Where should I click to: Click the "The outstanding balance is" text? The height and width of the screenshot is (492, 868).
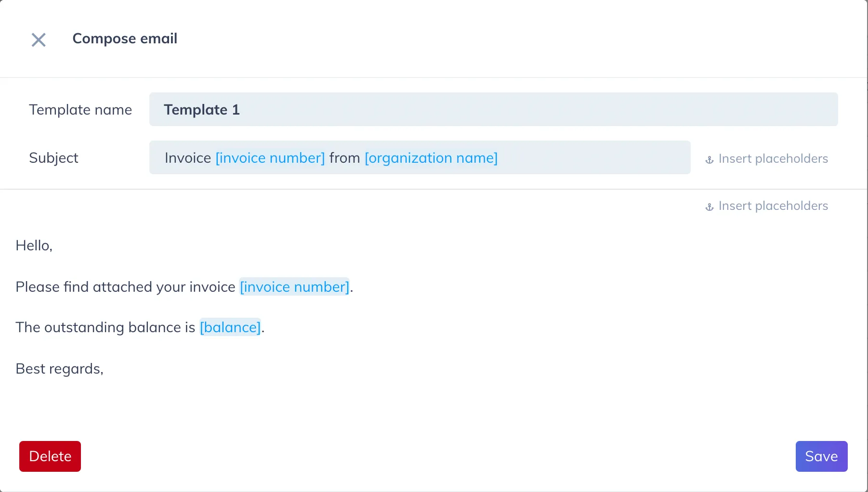pyautogui.click(x=105, y=327)
